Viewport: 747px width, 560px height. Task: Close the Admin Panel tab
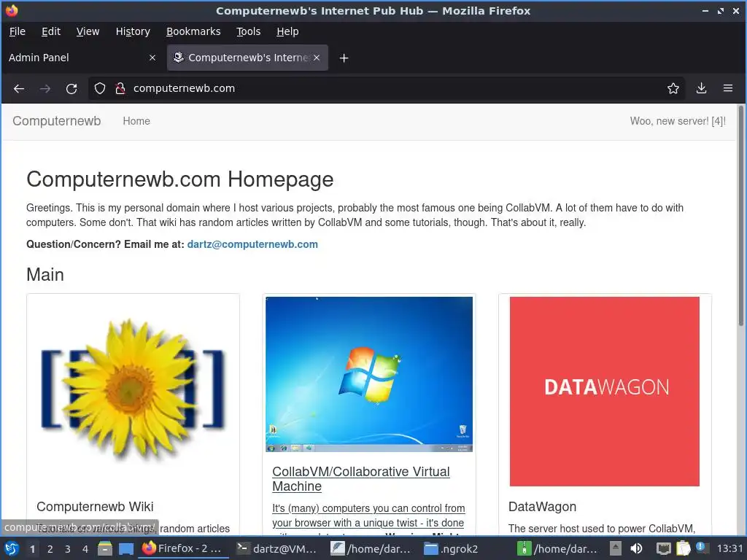[152, 58]
